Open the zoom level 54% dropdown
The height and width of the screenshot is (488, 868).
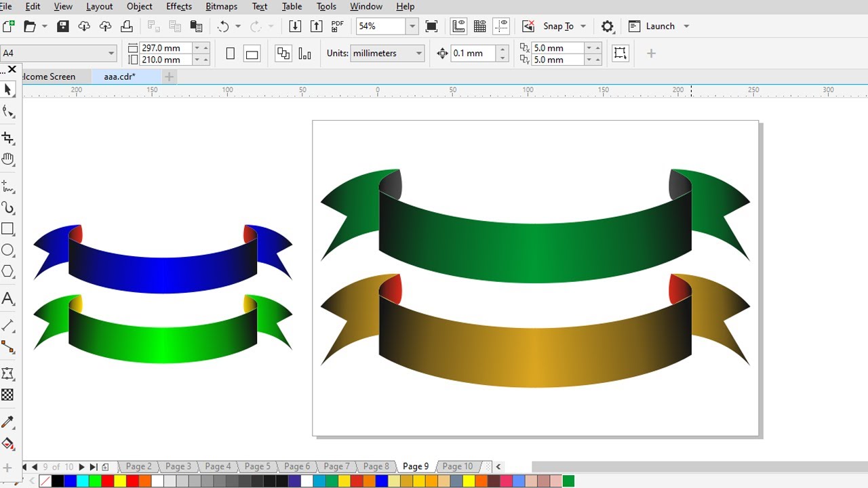(412, 26)
